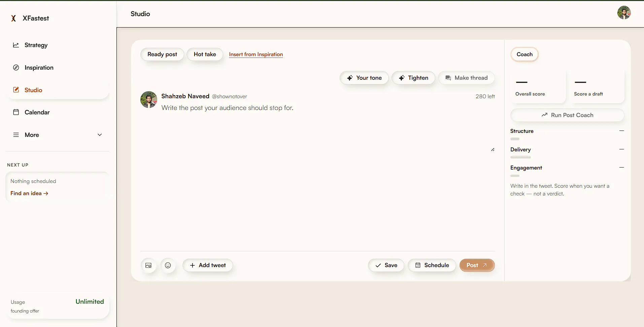Add an image with the picture icon
The height and width of the screenshot is (327, 644).
pos(148,265)
